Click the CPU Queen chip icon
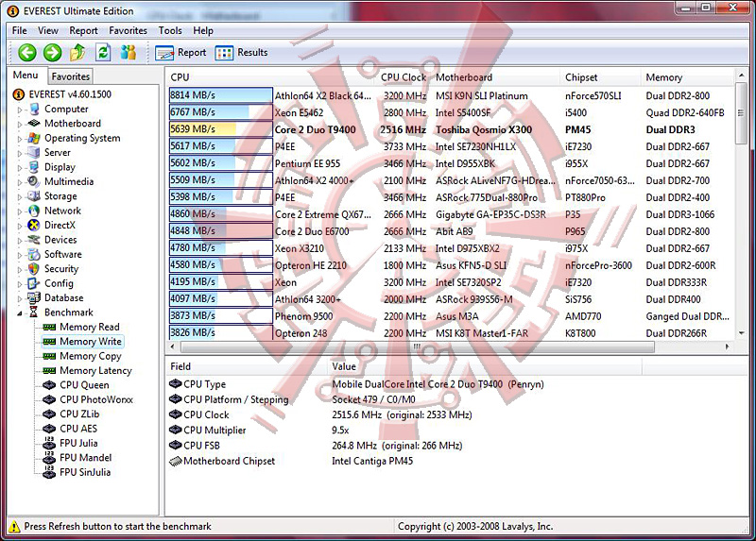Screen dimensions: 756x541 [x=49, y=385]
